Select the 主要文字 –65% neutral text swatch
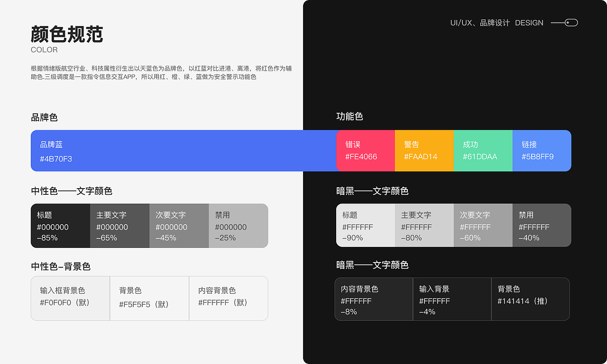The width and height of the screenshot is (607, 364). [120, 226]
